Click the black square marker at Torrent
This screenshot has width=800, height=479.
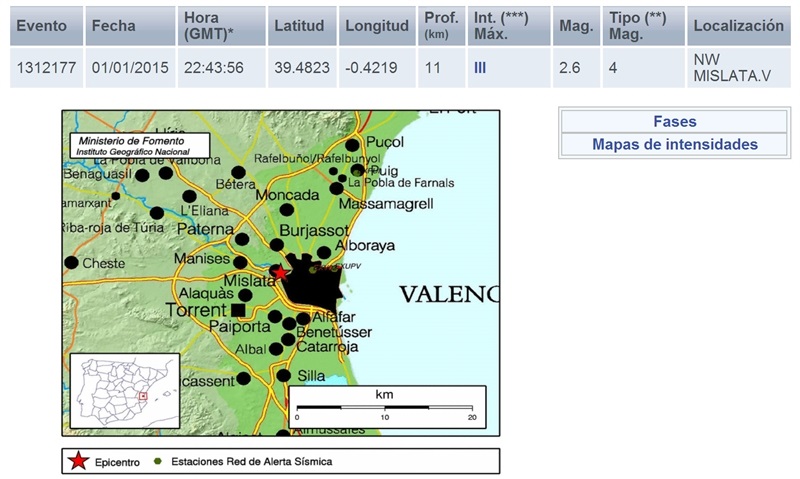point(238,311)
